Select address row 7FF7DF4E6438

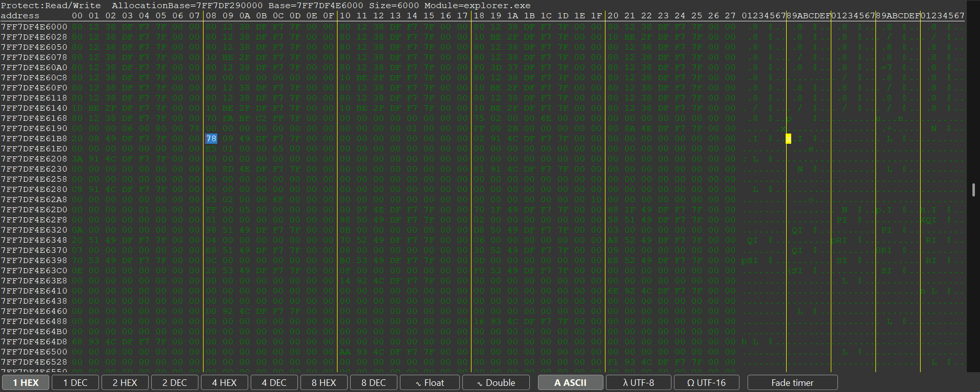coord(34,301)
